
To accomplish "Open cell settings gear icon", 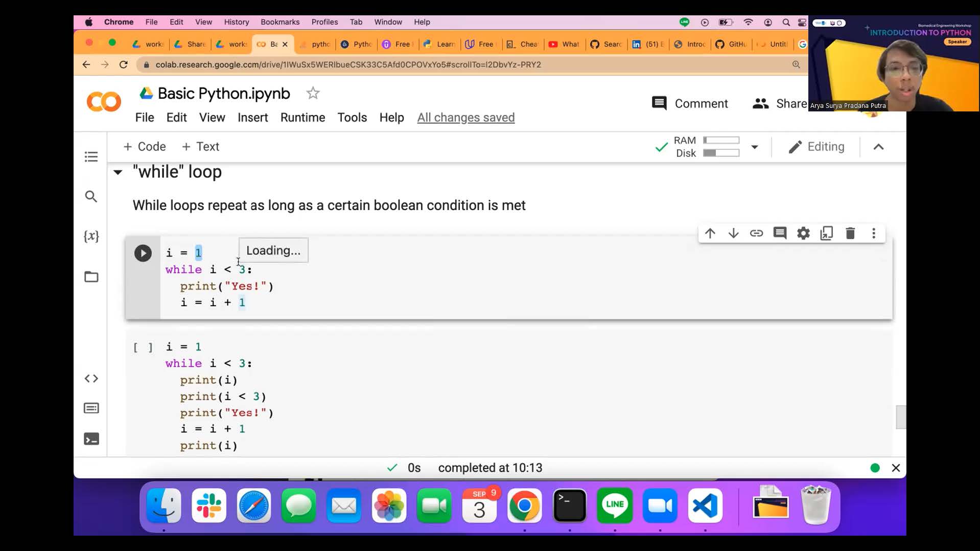I will click(x=803, y=234).
